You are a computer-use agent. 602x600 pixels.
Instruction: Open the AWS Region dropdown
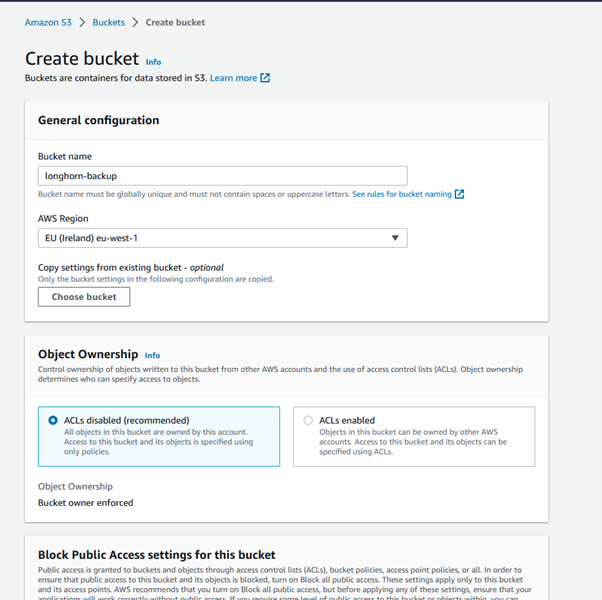(223, 238)
